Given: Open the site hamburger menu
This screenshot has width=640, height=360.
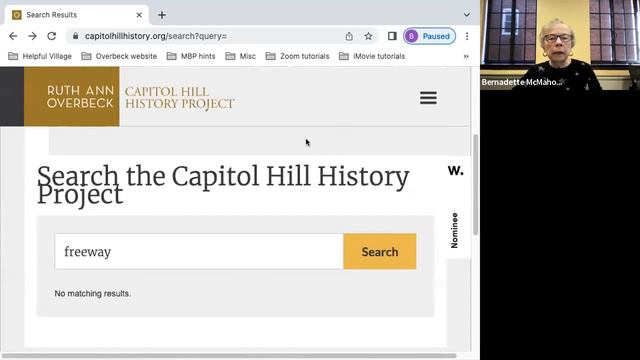Looking at the screenshot, I should [428, 98].
